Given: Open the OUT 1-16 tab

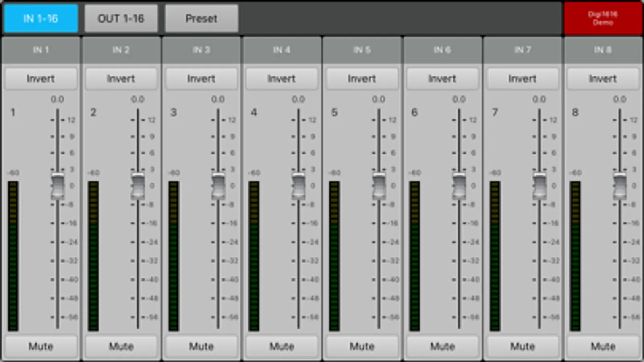Looking at the screenshot, I should coord(121,19).
